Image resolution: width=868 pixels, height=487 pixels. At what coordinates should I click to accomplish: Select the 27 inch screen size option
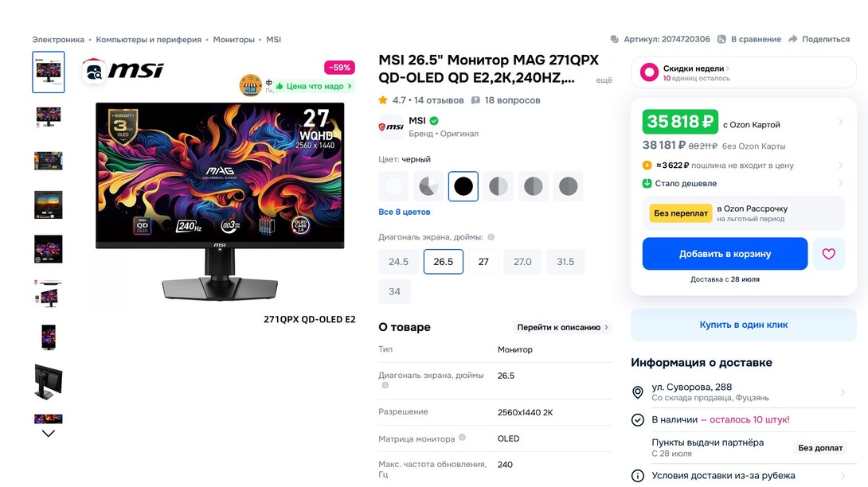483,262
